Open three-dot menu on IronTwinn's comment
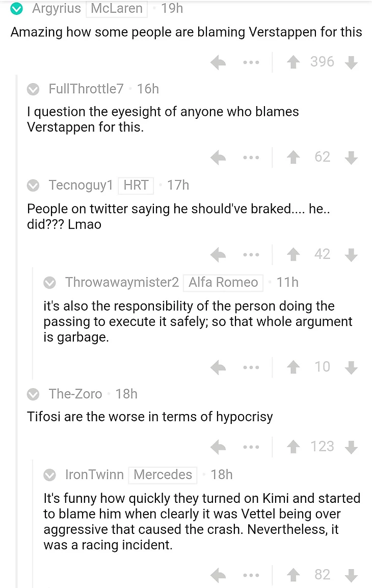Image resolution: width=372 pixels, height=588 pixels. [251, 576]
